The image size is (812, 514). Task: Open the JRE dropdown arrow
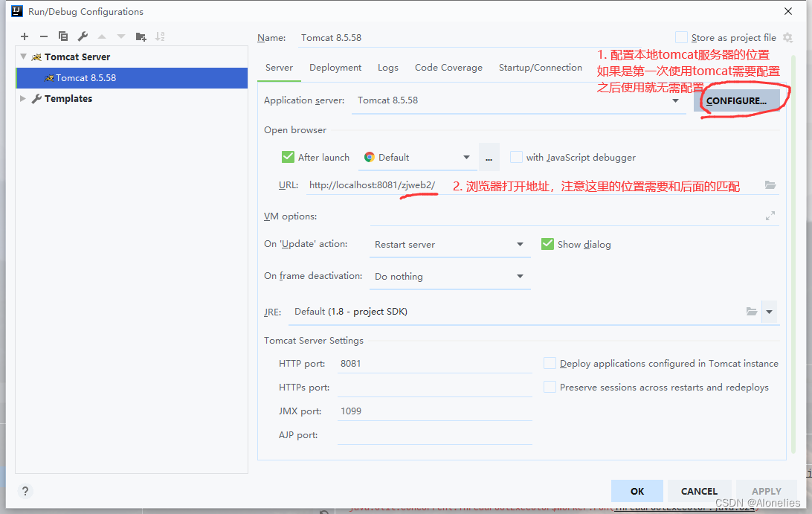coord(769,312)
